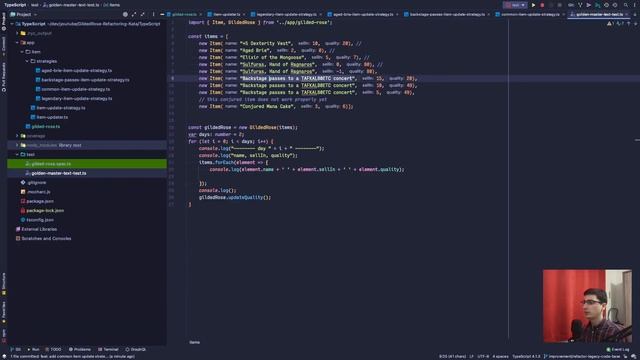
Task: Open the Terminal tool window
Action: [x=108, y=349]
